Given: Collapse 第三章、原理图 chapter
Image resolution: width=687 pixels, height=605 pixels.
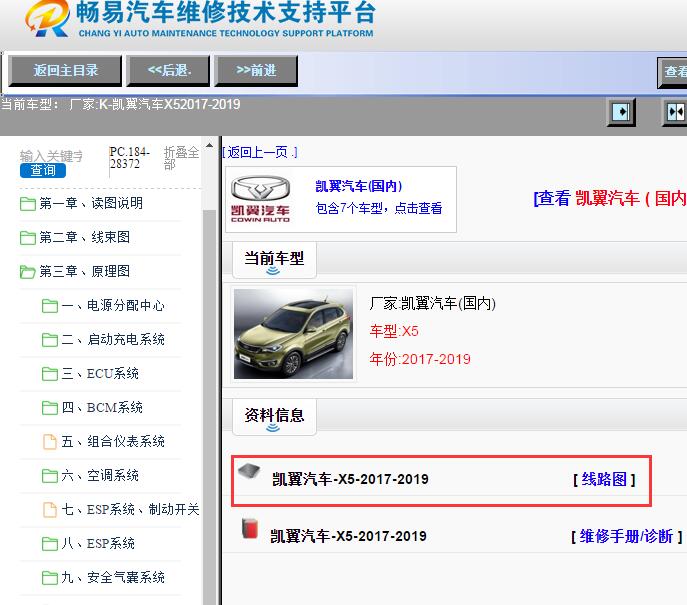Looking at the screenshot, I should click(85, 271).
